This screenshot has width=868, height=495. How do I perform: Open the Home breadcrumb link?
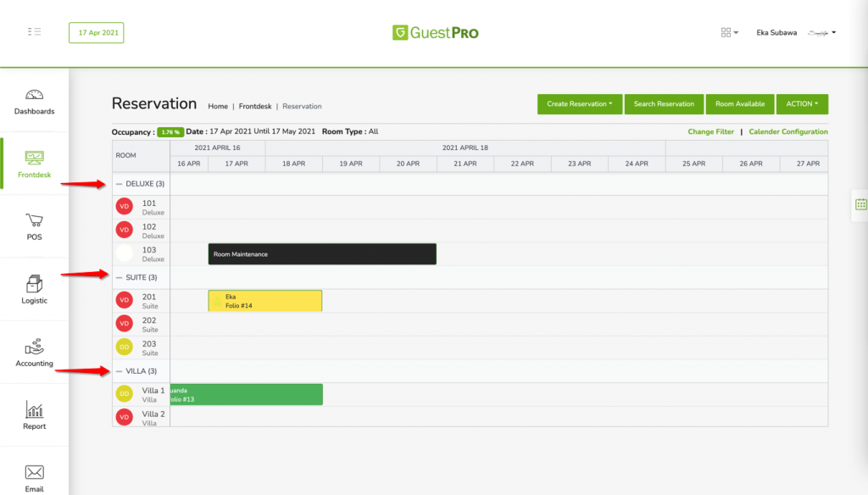[218, 106]
